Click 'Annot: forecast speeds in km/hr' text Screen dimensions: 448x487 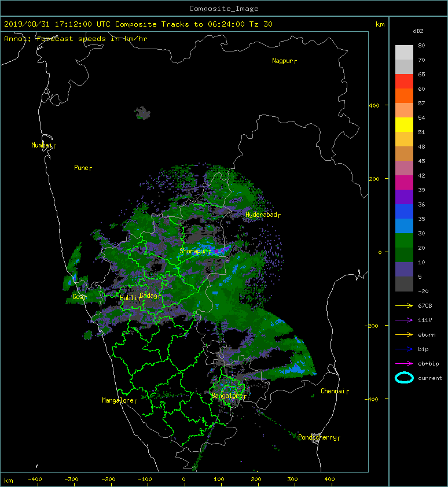click(x=76, y=39)
